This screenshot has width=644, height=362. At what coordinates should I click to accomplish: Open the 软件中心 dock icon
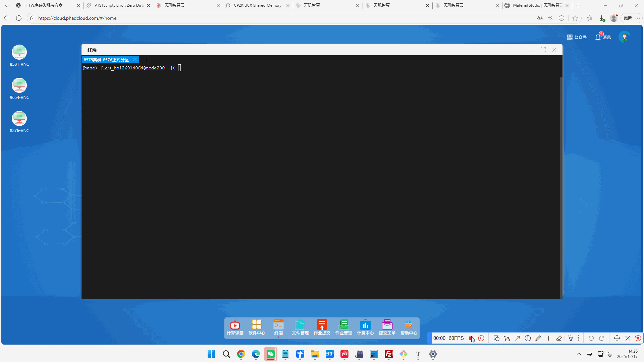pyautogui.click(x=257, y=327)
